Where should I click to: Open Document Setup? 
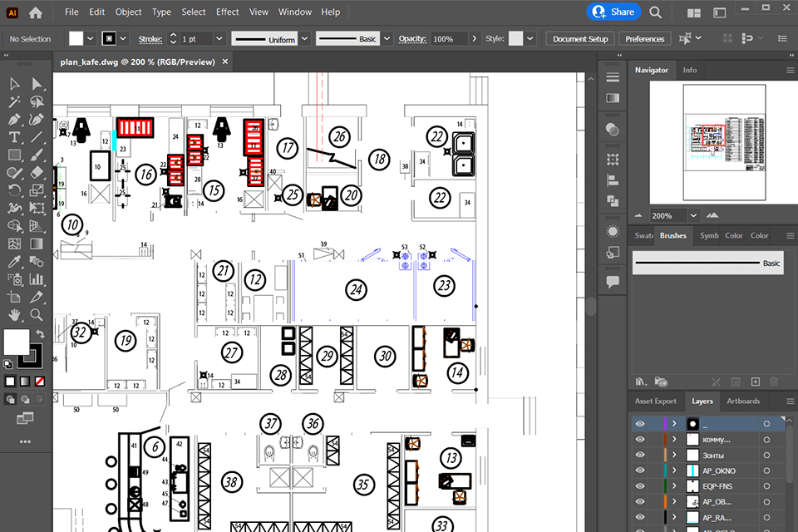pyautogui.click(x=580, y=39)
